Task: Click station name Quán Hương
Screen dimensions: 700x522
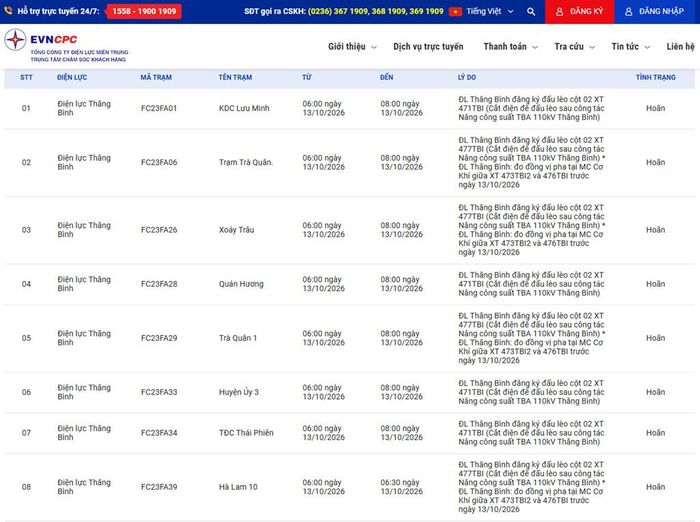Action: [241, 284]
